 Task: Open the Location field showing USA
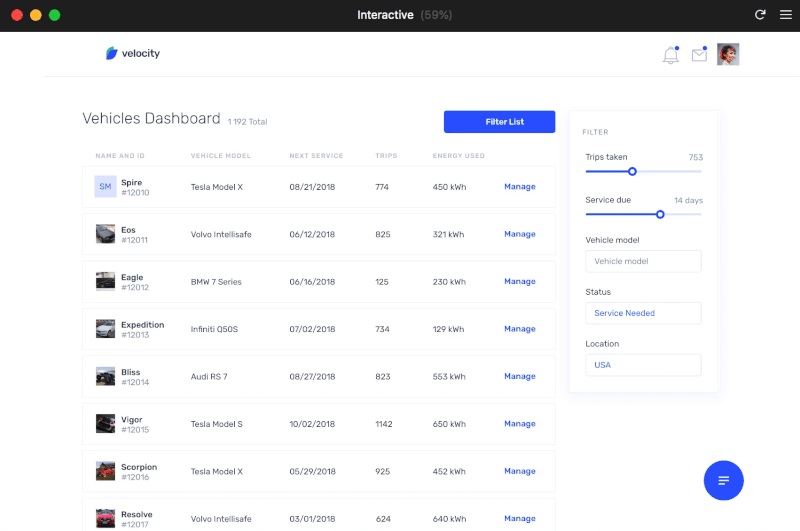[643, 365]
